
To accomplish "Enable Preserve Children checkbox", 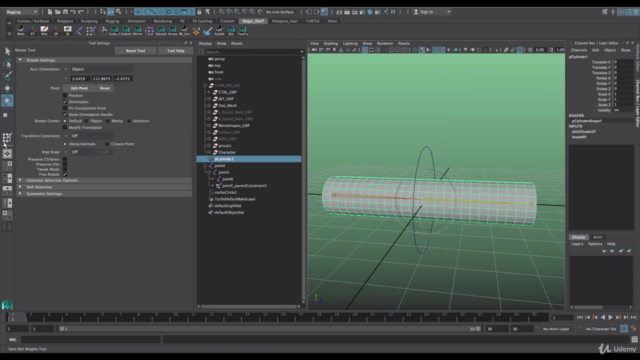I will [65, 159].
